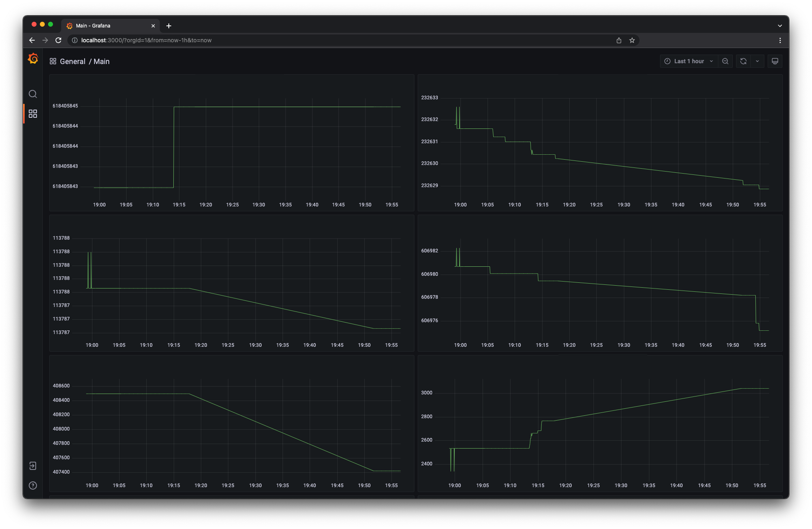Click the zoom out time range icon
This screenshot has height=529, width=812.
tap(725, 61)
